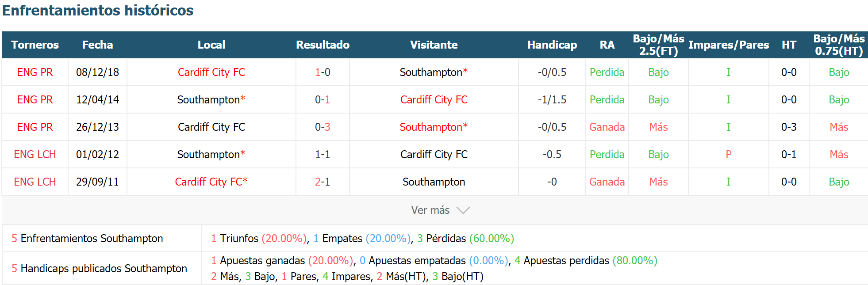Open ENG LCH tournament for 01/02/12 match

[35, 154]
